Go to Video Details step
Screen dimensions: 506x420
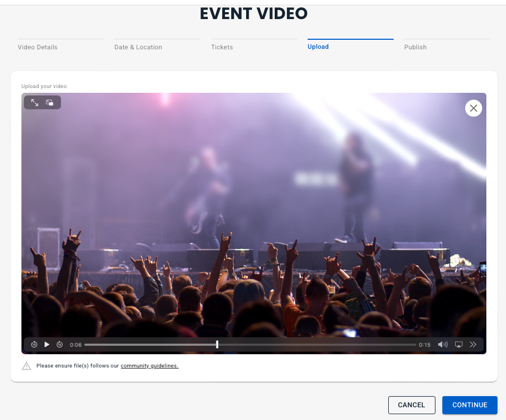38,47
